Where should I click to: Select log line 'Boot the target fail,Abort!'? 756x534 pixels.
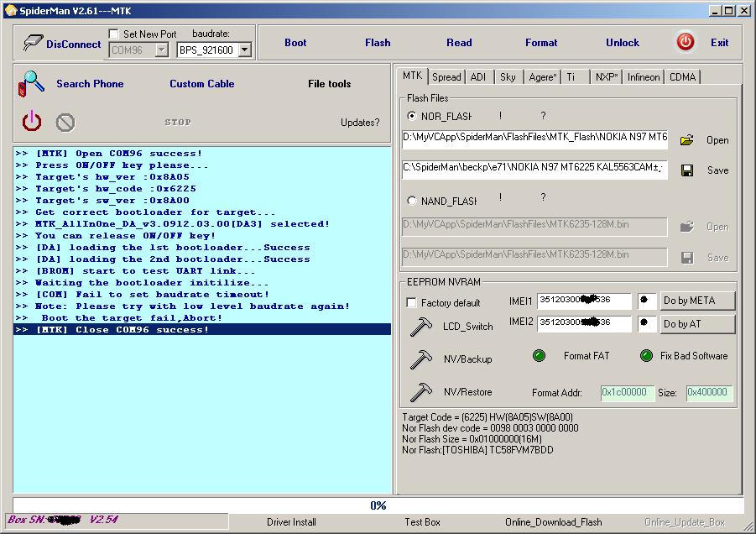click(x=202, y=318)
